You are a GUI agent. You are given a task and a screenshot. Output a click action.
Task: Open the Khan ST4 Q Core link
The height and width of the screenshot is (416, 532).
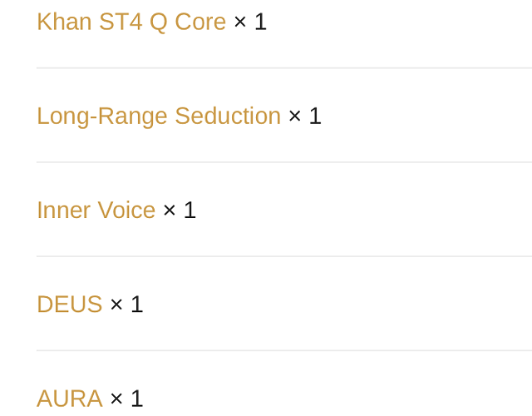[131, 22]
